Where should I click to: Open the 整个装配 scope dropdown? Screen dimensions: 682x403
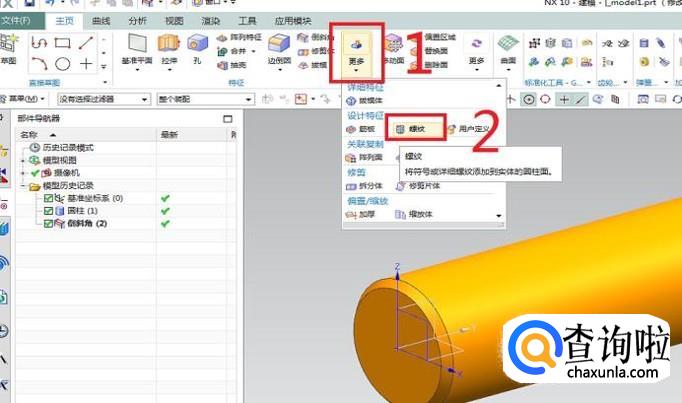click(x=205, y=99)
